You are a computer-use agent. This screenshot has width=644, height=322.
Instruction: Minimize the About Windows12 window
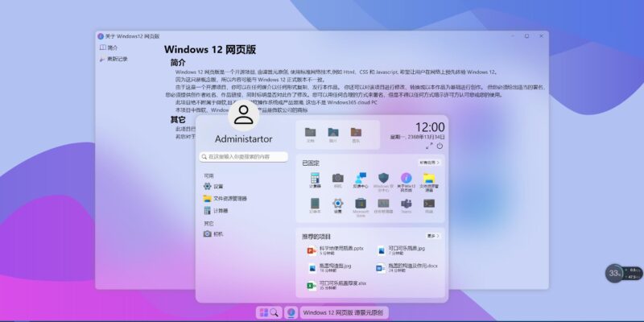[x=513, y=36]
